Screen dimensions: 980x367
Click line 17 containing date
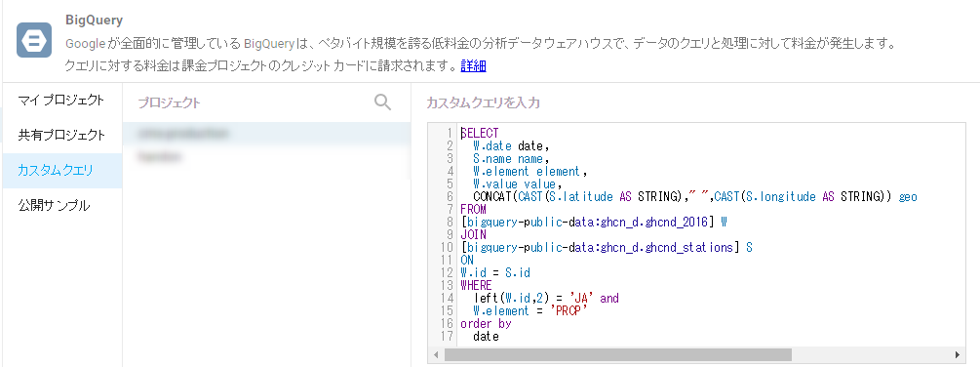tap(486, 337)
